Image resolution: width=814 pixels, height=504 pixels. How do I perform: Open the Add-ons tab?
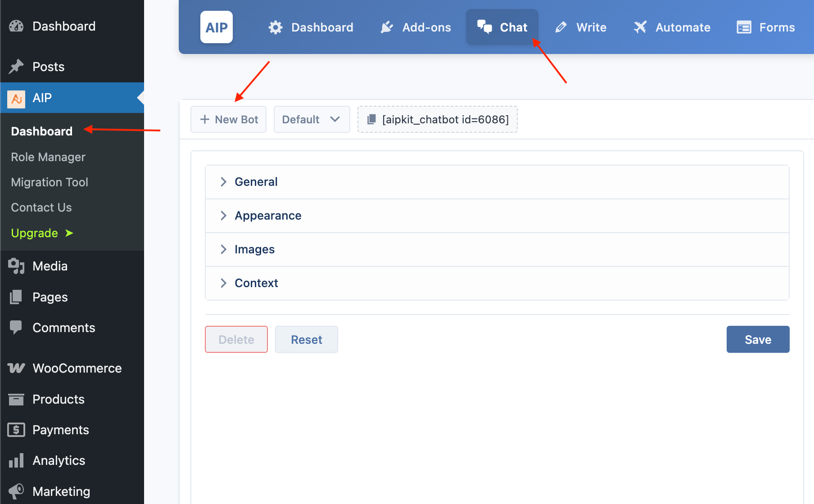(416, 27)
